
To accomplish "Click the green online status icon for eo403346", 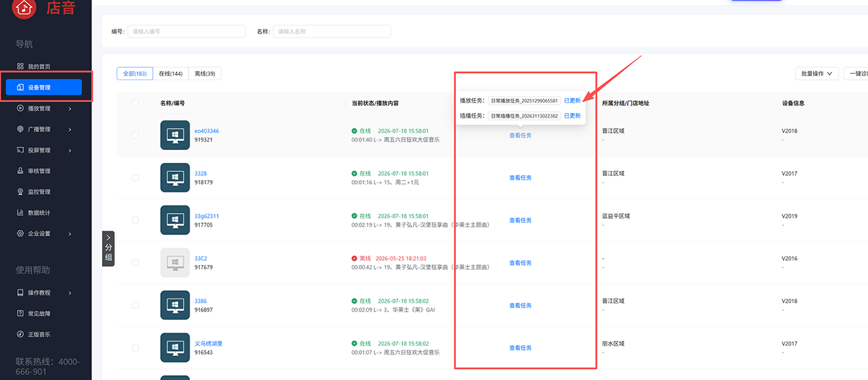I will point(354,131).
